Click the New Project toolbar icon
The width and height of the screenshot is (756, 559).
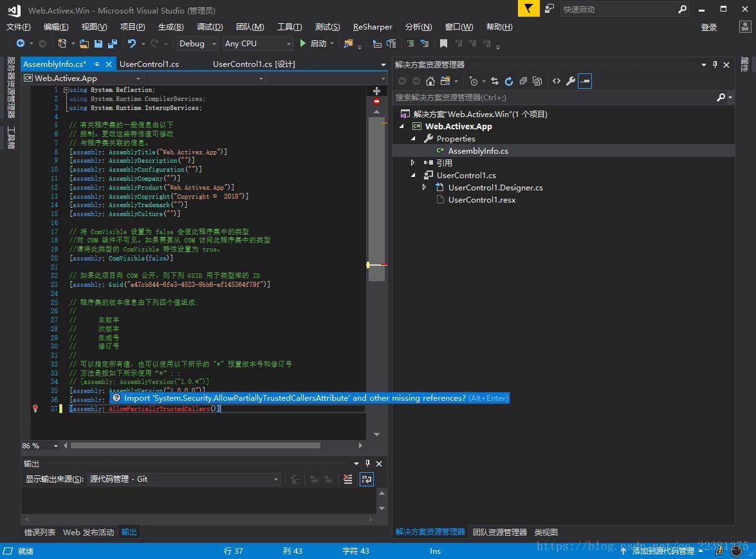(x=62, y=43)
